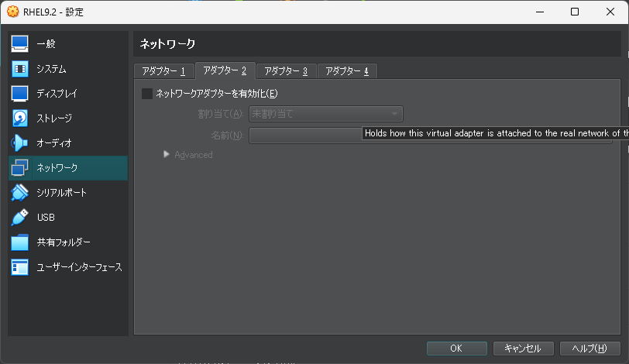Select the オーディオ category label
This screenshot has height=364, width=629.
point(54,143)
